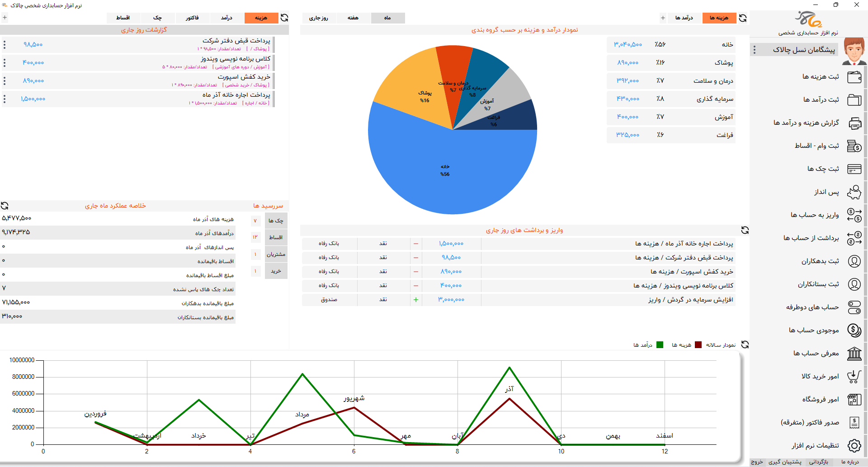This screenshot has width=868, height=467.
Task: Open امور خرید کالا shopping cart icon
Action: pos(854,377)
